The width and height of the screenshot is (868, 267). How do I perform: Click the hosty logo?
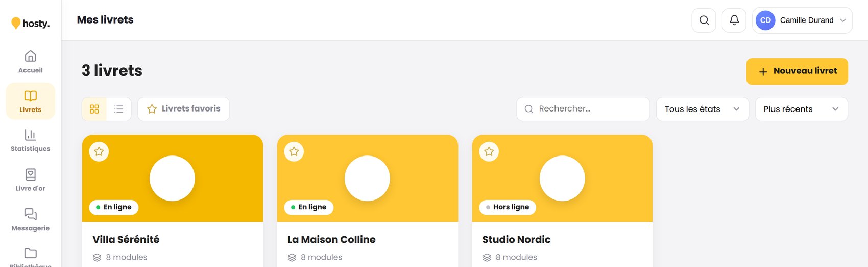pyautogui.click(x=31, y=23)
